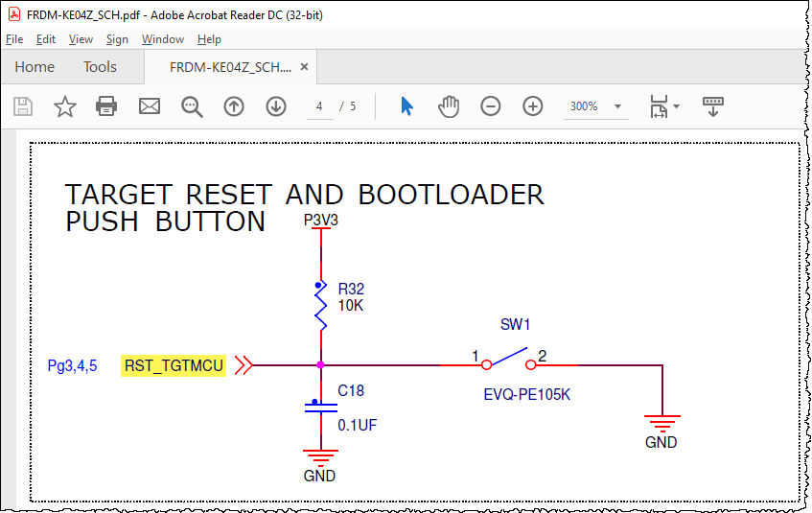The image size is (812, 513).
Task: Click the highlighted RST_TGTMCU net label
Action: pyautogui.click(x=174, y=366)
